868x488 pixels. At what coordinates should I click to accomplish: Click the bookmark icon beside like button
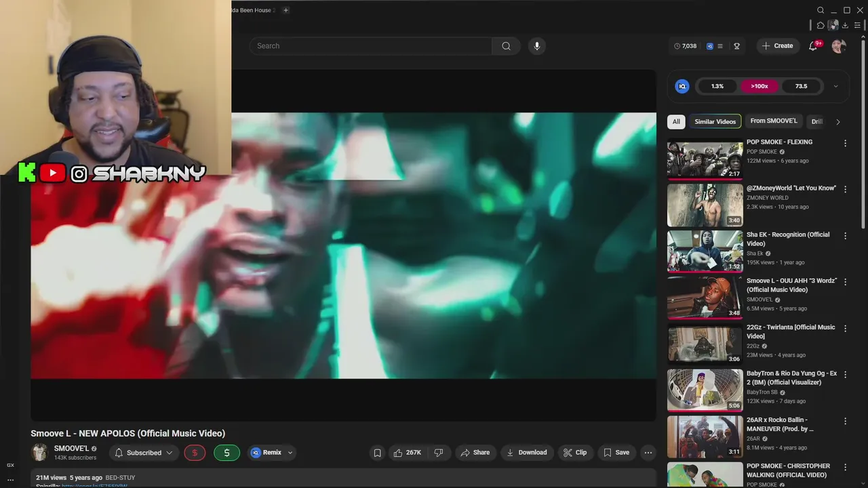coord(378,453)
